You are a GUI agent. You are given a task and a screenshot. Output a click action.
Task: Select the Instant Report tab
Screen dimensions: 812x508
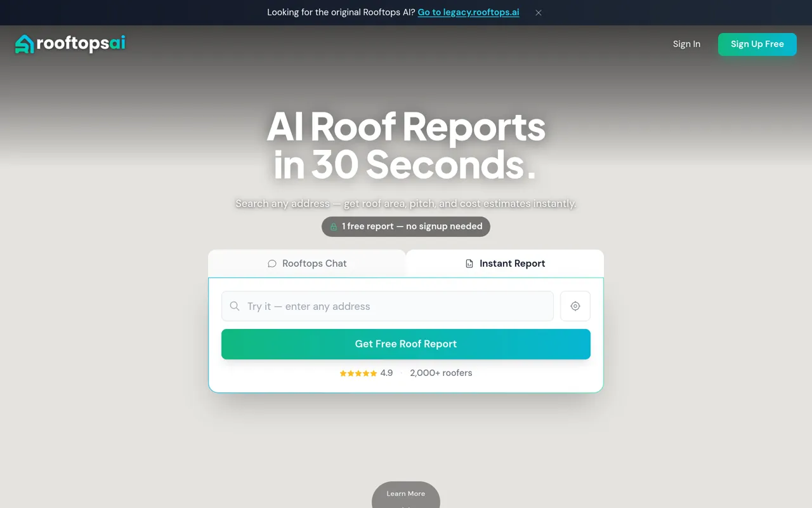click(505, 264)
